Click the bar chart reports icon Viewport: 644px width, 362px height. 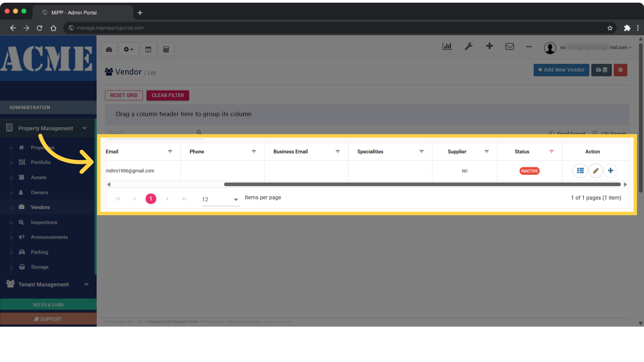[x=447, y=47]
